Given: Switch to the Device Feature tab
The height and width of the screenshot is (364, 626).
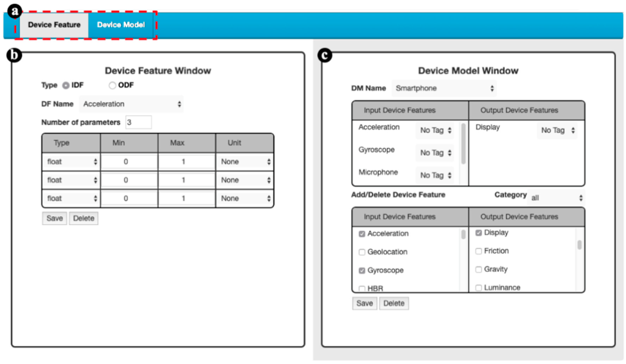Looking at the screenshot, I should (x=54, y=25).
